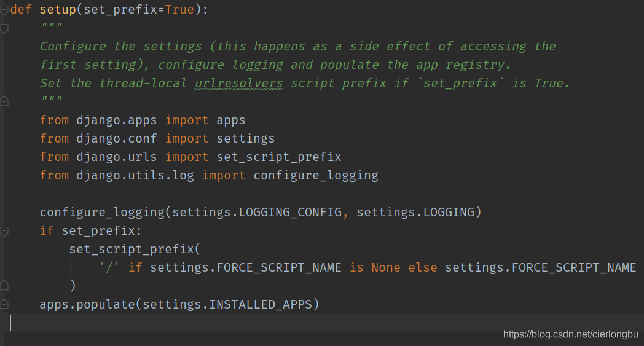Click 'configure_logging' on the import line
644x346 pixels.
pyautogui.click(x=316, y=176)
